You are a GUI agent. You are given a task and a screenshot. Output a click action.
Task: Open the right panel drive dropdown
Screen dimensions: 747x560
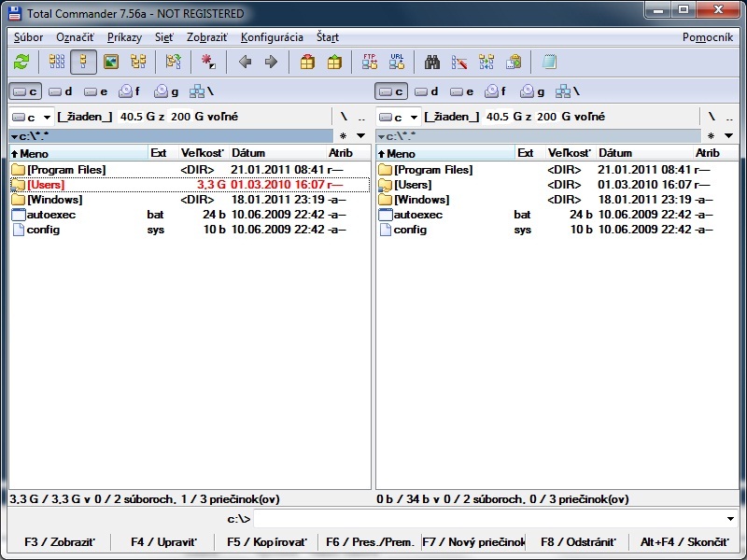coord(399,117)
